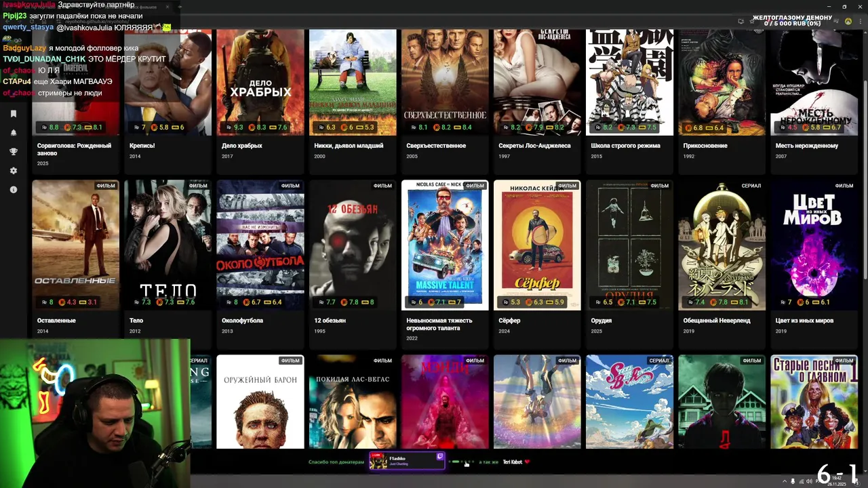This screenshot has width=868, height=488.
Task: Open settings gear in left sidebar
Action: (13, 171)
